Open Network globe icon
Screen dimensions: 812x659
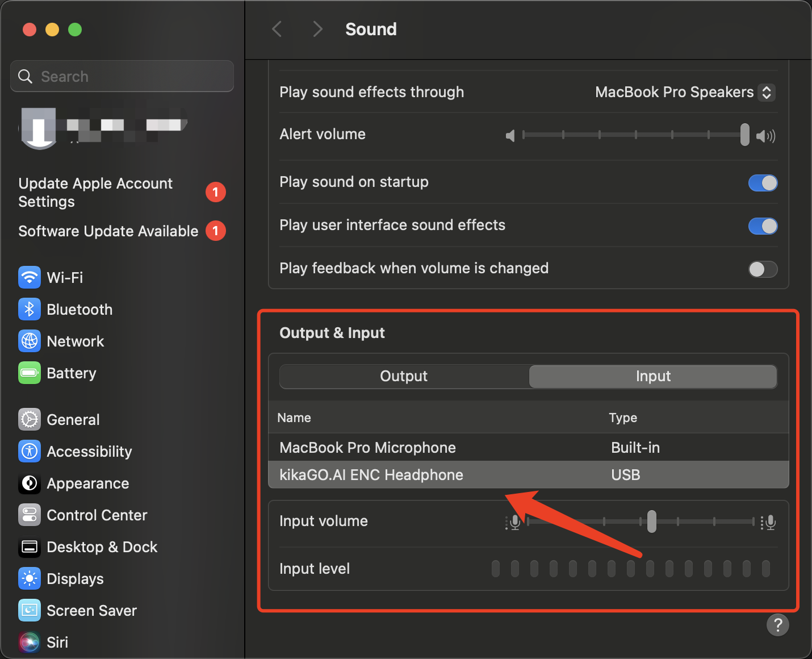pos(30,341)
